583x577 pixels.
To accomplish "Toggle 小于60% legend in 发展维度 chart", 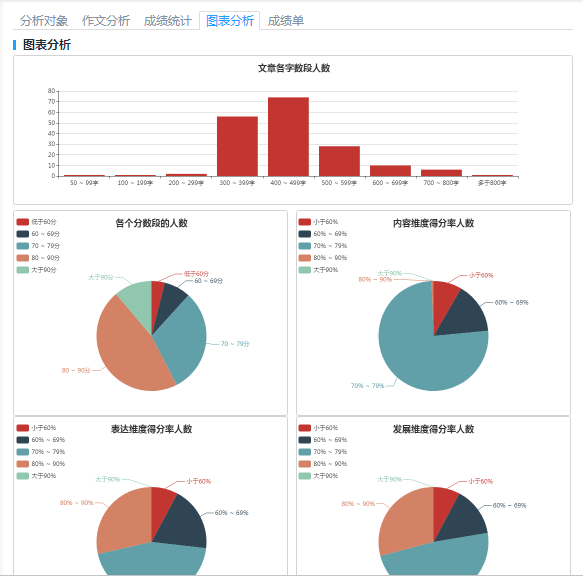I will coord(318,428).
